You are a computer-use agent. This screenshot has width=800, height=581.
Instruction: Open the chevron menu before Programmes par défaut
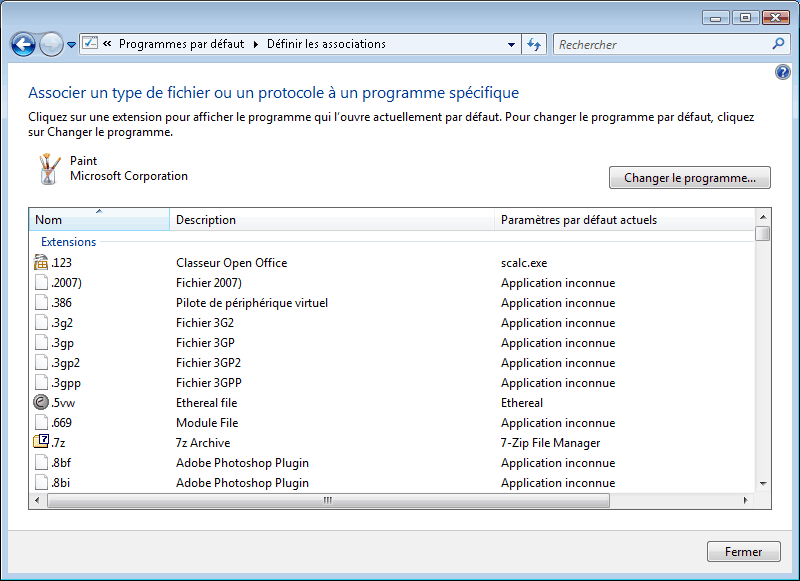[107, 44]
